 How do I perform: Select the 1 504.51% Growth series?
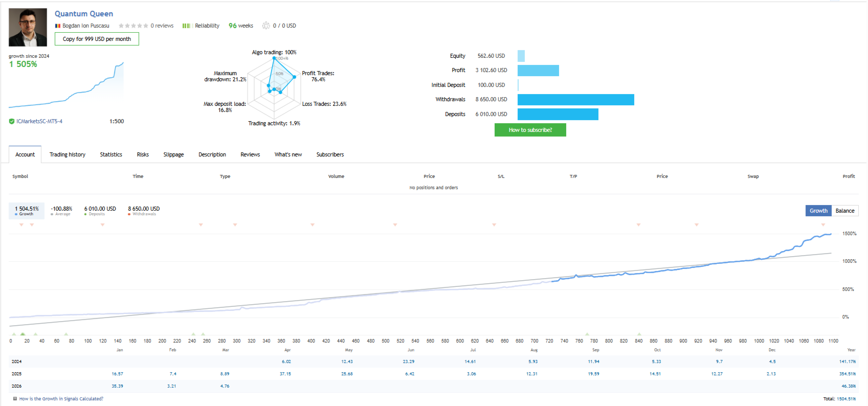(x=27, y=211)
